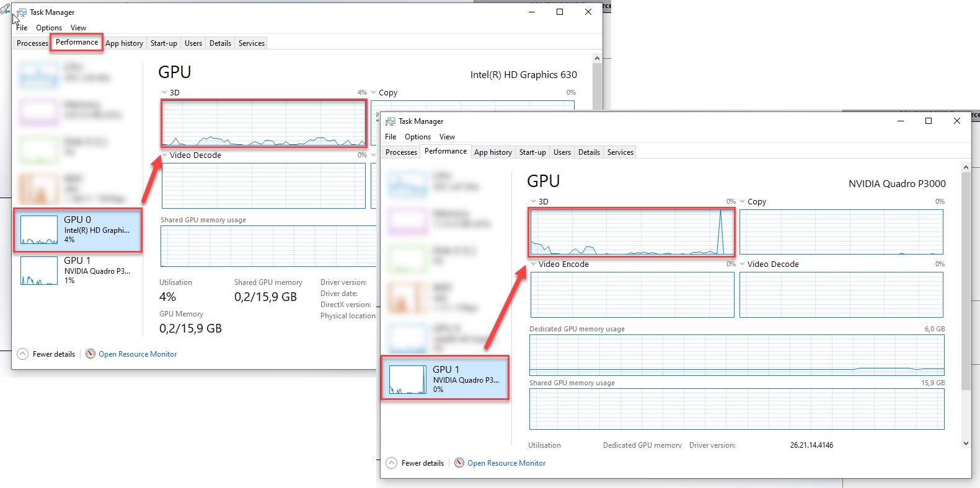Minimize the front Task Manager window
The height and width of the screenshot is (488, 980).
point(900,121)
